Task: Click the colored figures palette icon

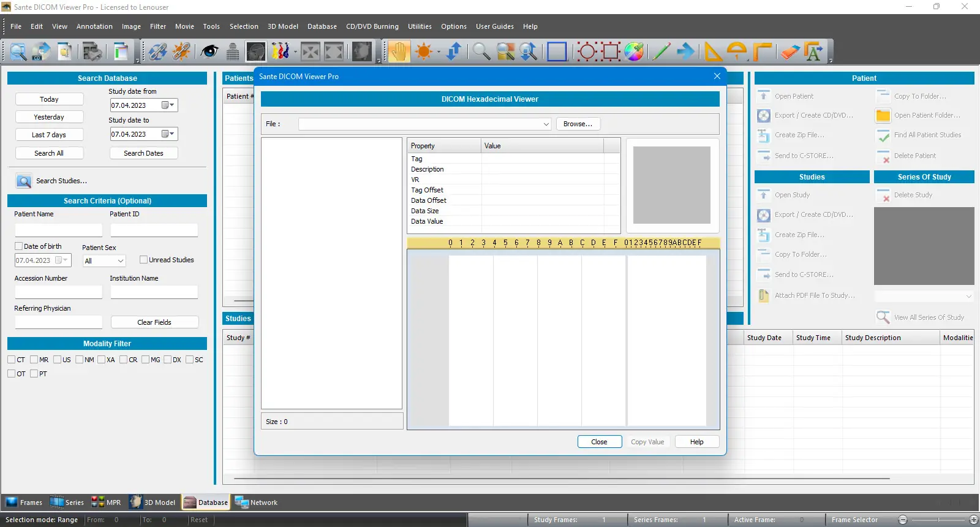Action: pyautogui.click(x=280, y=51)
